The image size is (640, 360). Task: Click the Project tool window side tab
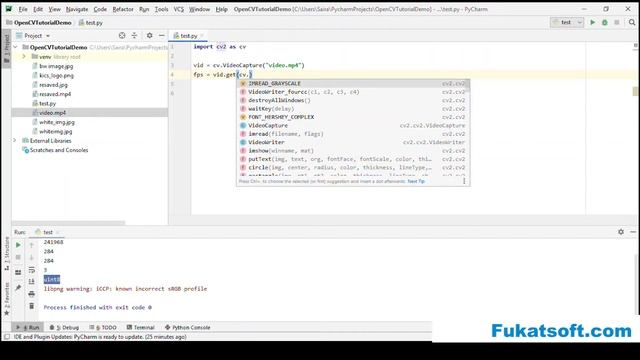(7, 48)
